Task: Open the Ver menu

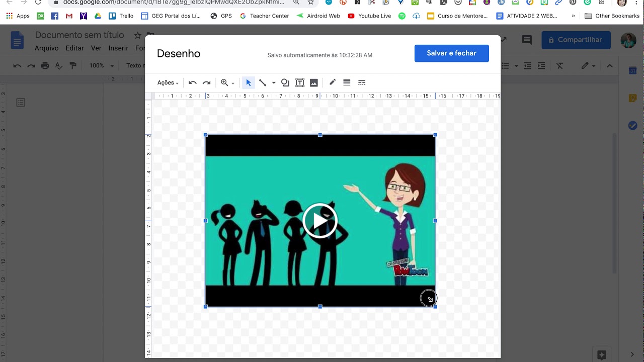Action: [96, 48]
